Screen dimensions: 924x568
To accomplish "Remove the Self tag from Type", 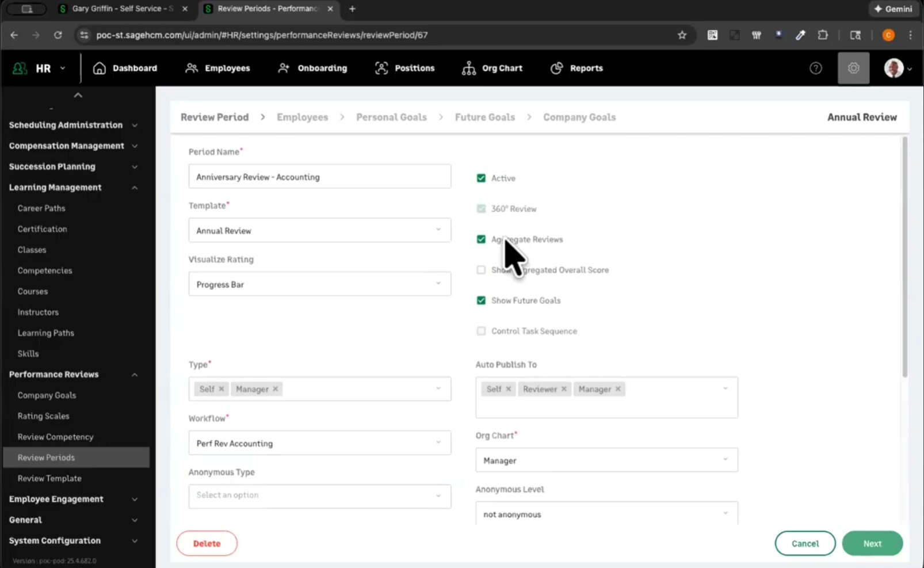I will [x=222, y=389].
